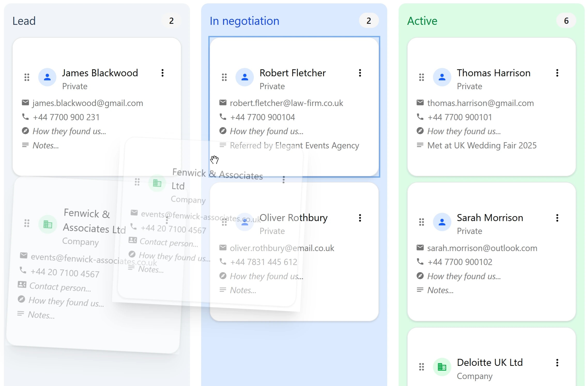Click the In negotiation column heading
This screenshot has width=588, height=386.
pos(245,21)
